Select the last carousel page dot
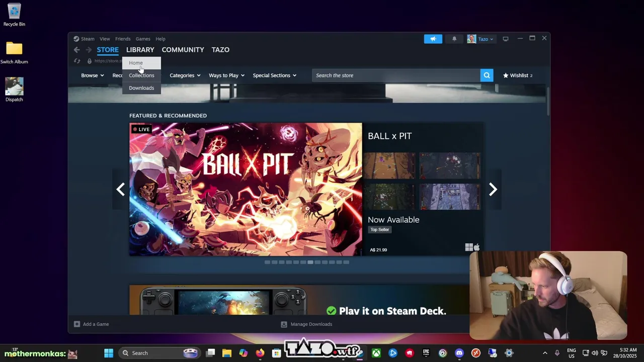 (x=346, y=262)
